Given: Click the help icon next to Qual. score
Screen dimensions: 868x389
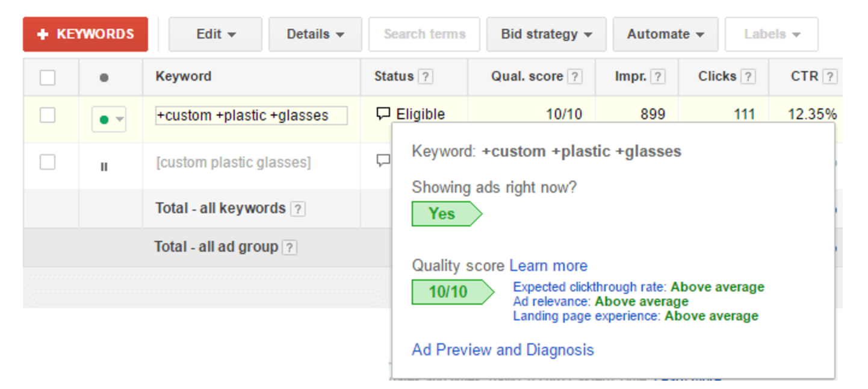Looking at the screenshot, I should tap(576, 76).
